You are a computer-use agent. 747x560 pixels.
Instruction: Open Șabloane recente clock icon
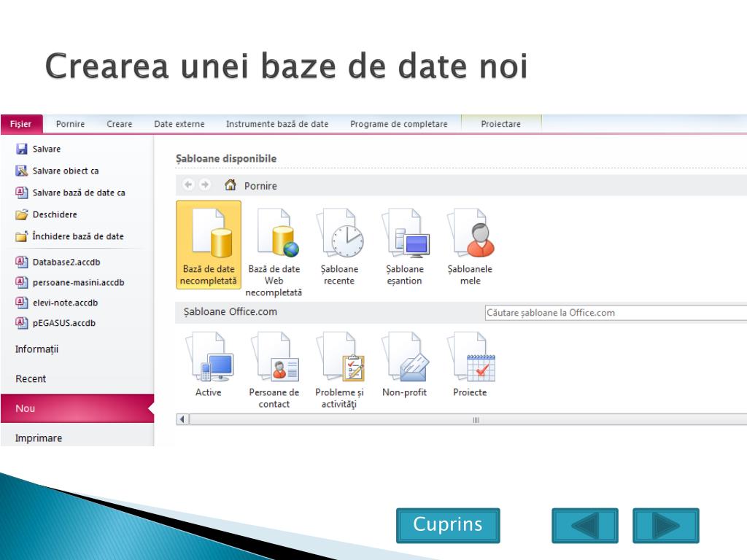pyautogui.click(x=339, y=233)
